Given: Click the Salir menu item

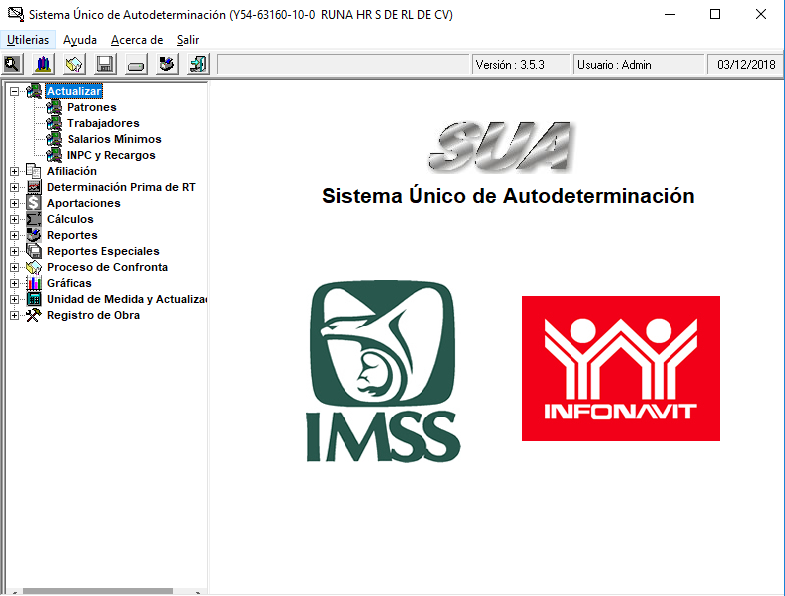Looking at the screenshot, I should click(x=188, y=40).
